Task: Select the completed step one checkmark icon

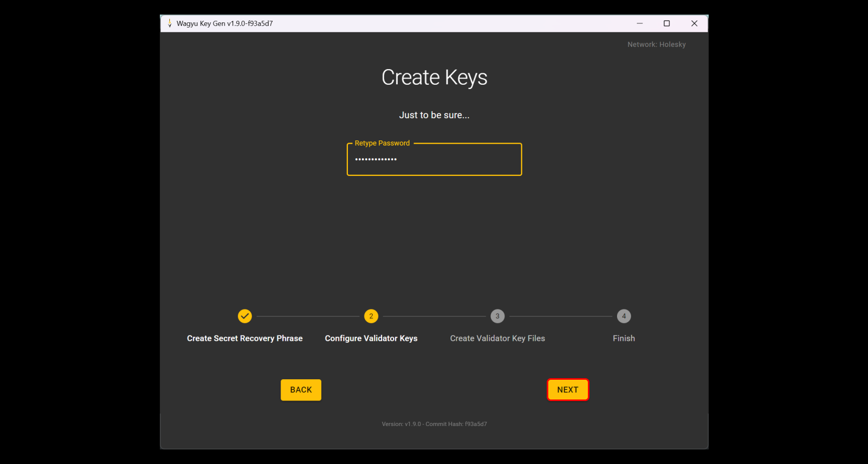Action: pos(245,316)
